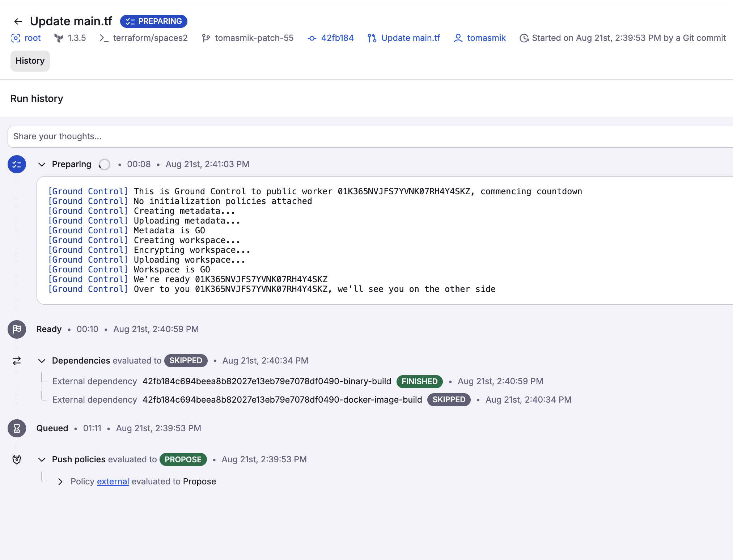Click the Push policies shield icon
733x560 pixels.
pyautogui.click(x=17, y=459)
